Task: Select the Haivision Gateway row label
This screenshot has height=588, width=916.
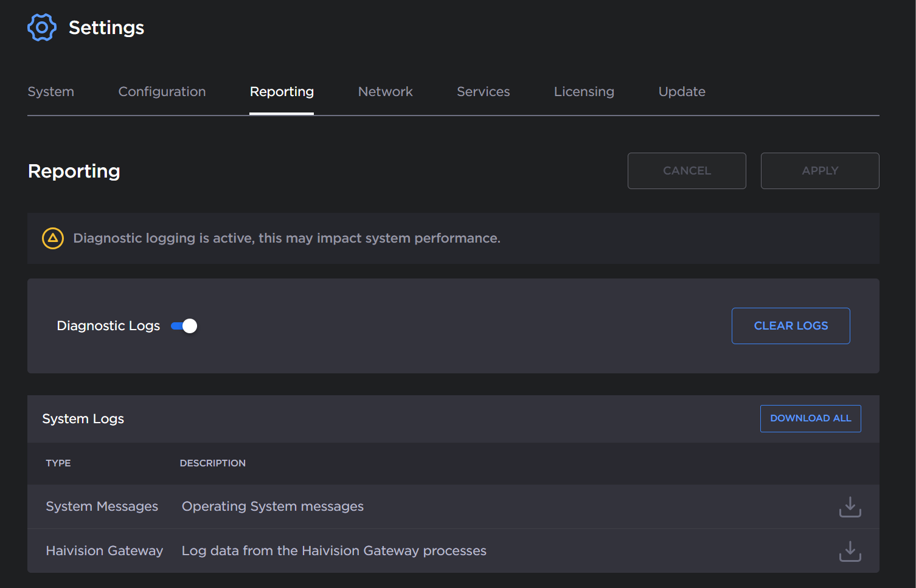Action: tap(104, 551)
